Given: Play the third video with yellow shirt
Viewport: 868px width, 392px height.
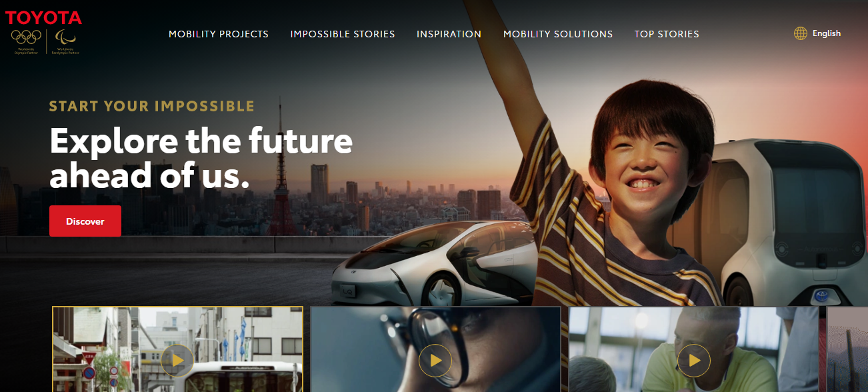Looking at the screenshot, I should tap(694, 361).
